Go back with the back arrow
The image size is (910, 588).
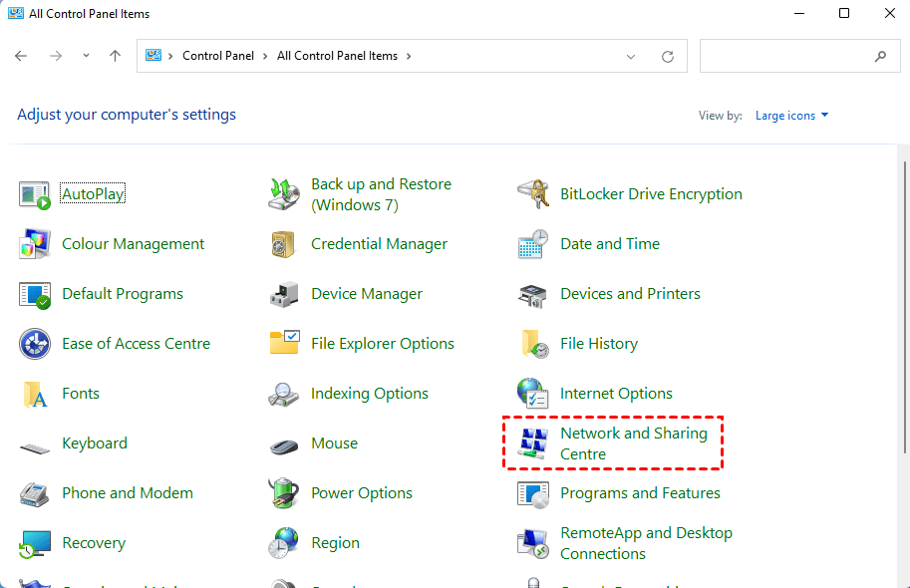click(21, 56)
